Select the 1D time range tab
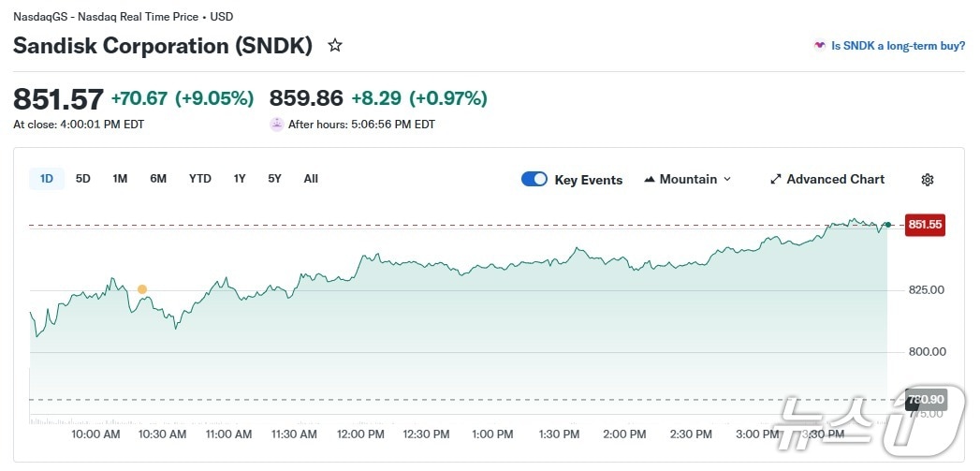 point(47,179)
